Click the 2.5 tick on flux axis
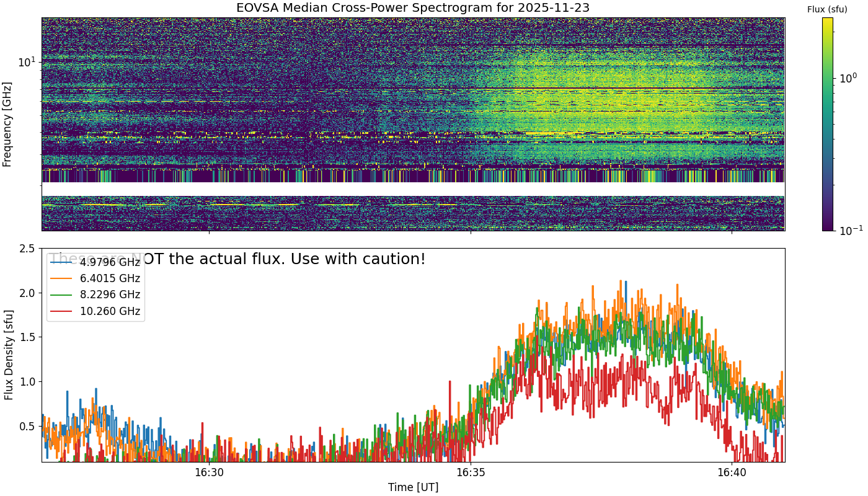The height and width of the screenshot is (496, 868). [x=26, y=249]
